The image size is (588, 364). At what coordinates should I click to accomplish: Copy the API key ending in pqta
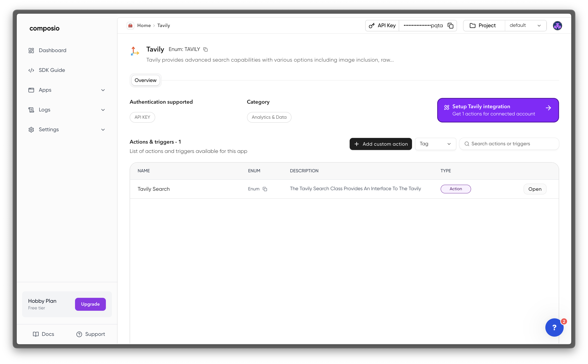450,25
